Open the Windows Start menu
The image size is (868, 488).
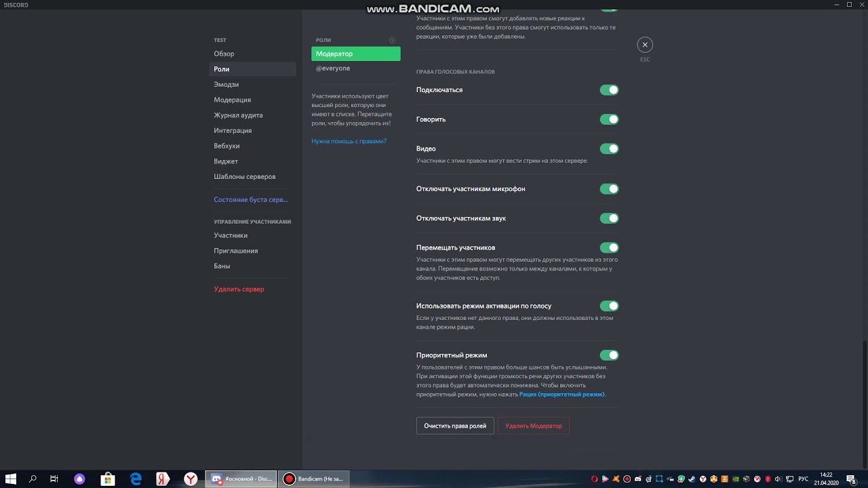(x=11, y=479)
